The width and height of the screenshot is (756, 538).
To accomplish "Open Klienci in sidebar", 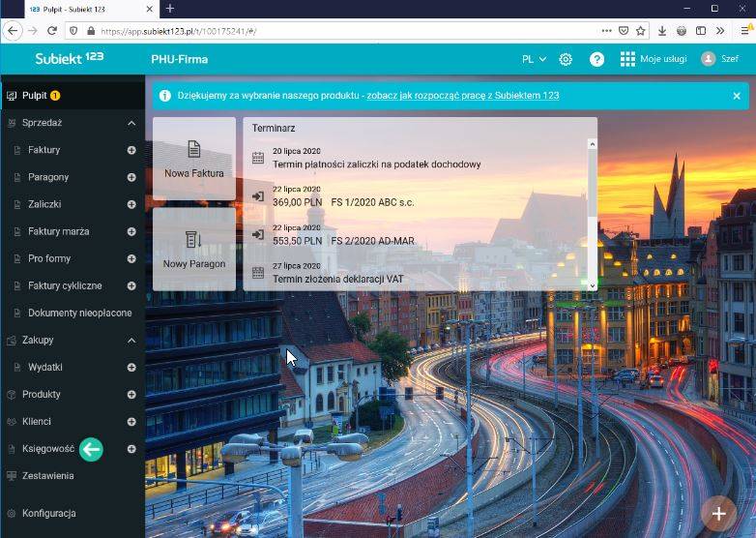I will coord(36,421).
